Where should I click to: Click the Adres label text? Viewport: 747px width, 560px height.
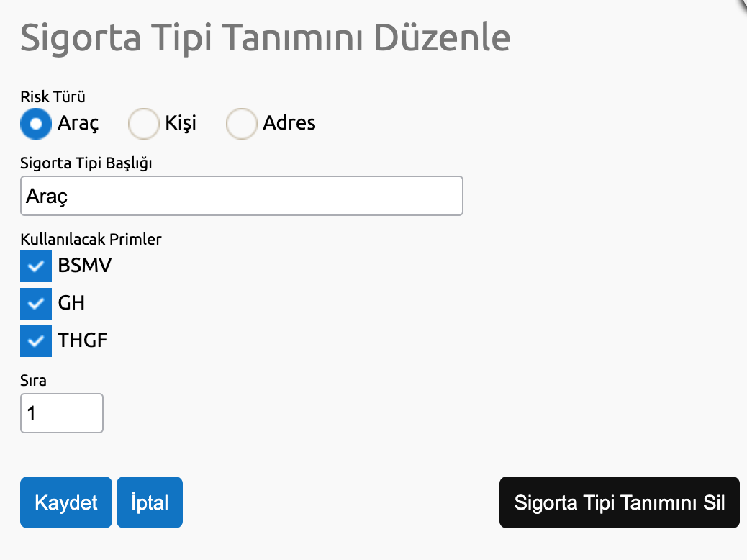tap(289, 123)
